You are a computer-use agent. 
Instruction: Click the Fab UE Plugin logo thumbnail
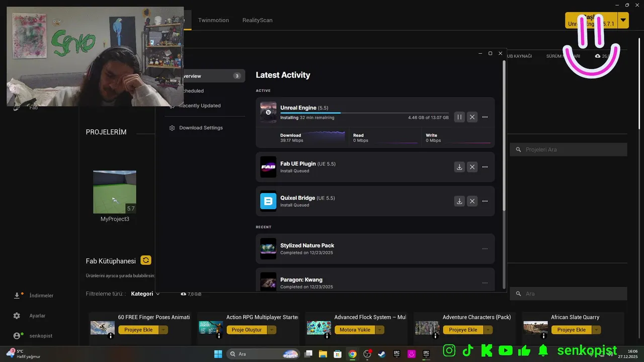click(x=268, y=167)
